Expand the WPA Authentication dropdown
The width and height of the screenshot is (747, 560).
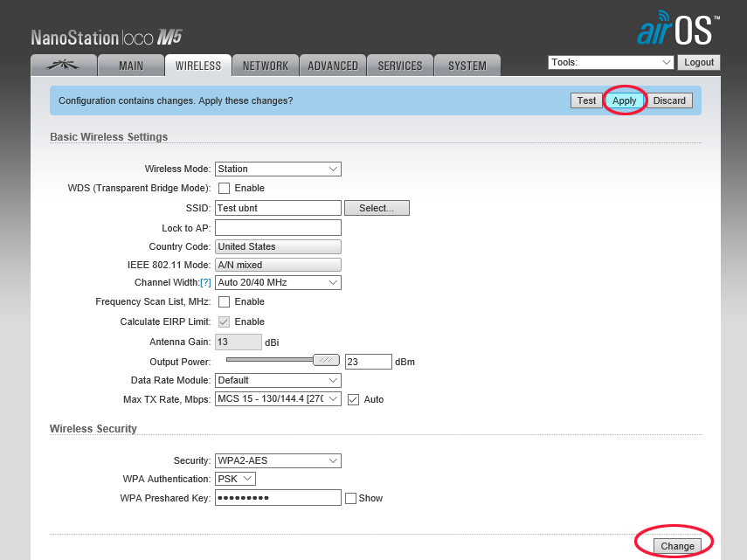[x=235, y=479]
